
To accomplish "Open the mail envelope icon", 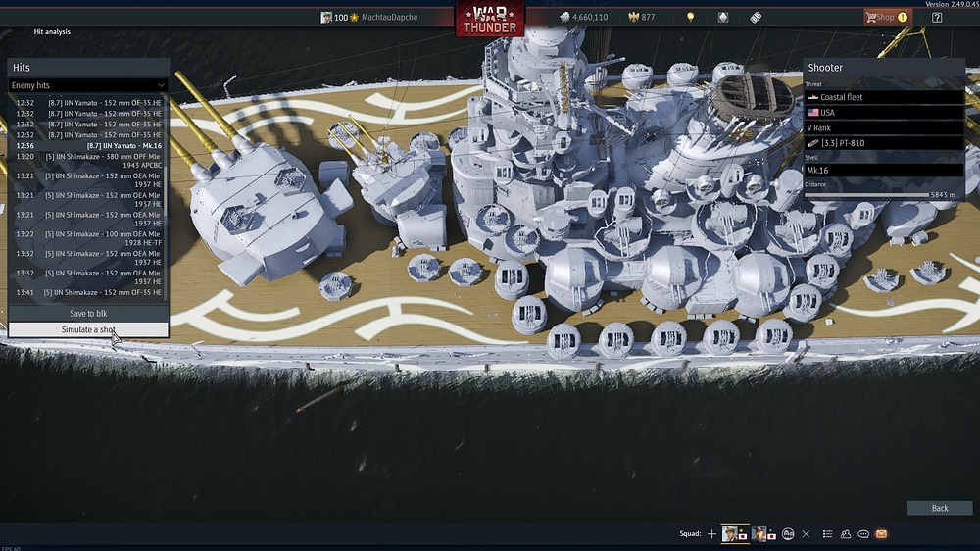I will pos(881,534).
